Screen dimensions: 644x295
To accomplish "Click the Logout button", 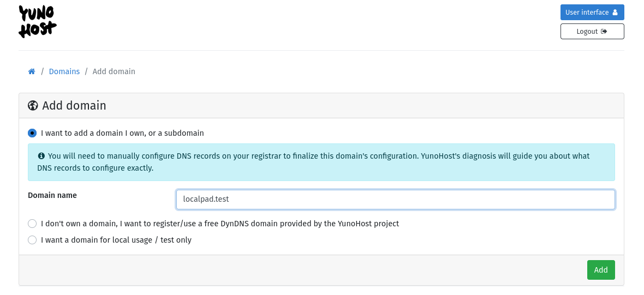I will [x=592, y=31].
